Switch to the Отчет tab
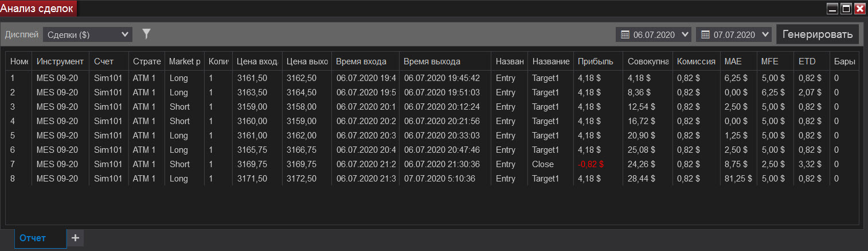The height and width of the screenshot is (251, 868). tap(32, 238)
